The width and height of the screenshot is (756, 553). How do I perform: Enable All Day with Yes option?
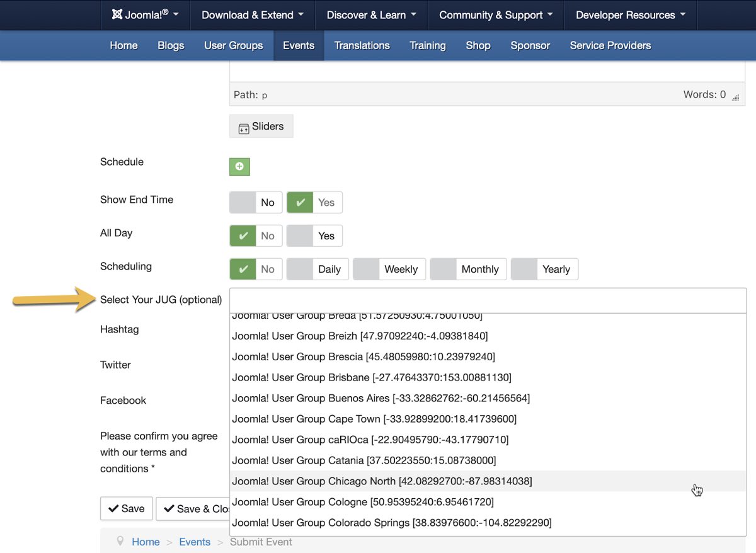coord(314,236)
